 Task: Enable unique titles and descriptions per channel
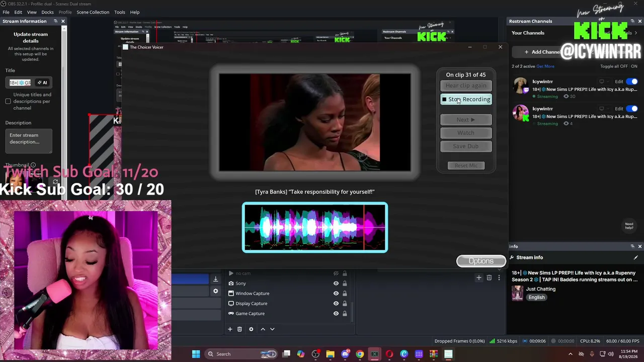coord(8,102)
